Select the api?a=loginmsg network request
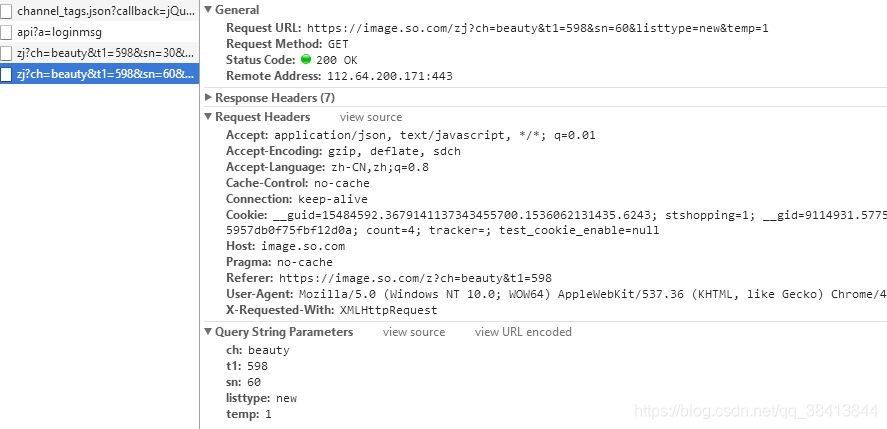Screen dimensions: 887x429 (x=100, y=32)
